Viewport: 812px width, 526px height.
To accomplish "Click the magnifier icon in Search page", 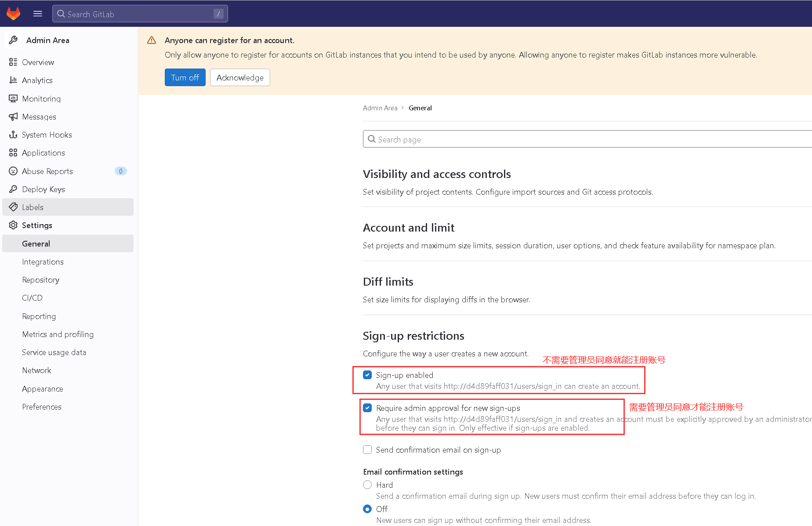I will (x=372, y=139).
